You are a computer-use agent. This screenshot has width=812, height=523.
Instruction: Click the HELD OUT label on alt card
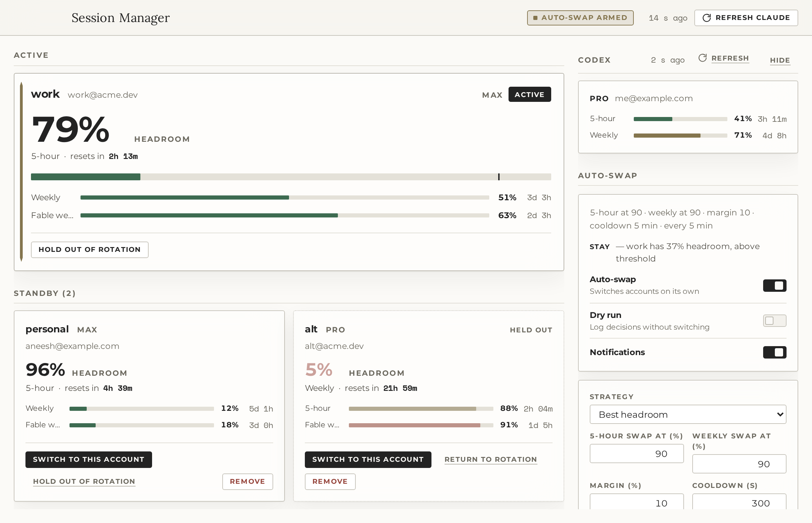click(531, 330)
